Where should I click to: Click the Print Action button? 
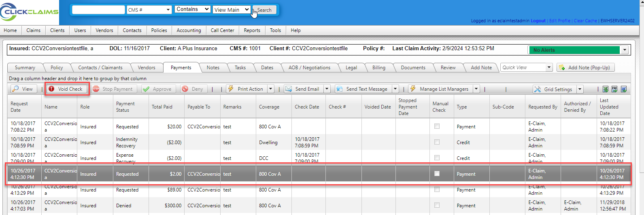pos(247,89)
